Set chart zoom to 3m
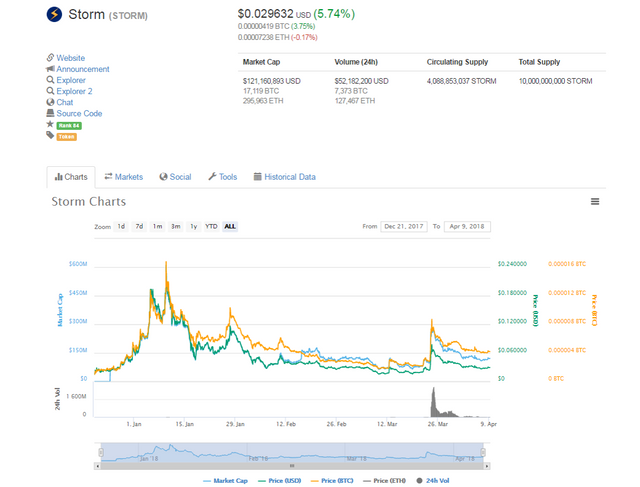This screenshot has width=640, height=487. [x=176, y=227]
